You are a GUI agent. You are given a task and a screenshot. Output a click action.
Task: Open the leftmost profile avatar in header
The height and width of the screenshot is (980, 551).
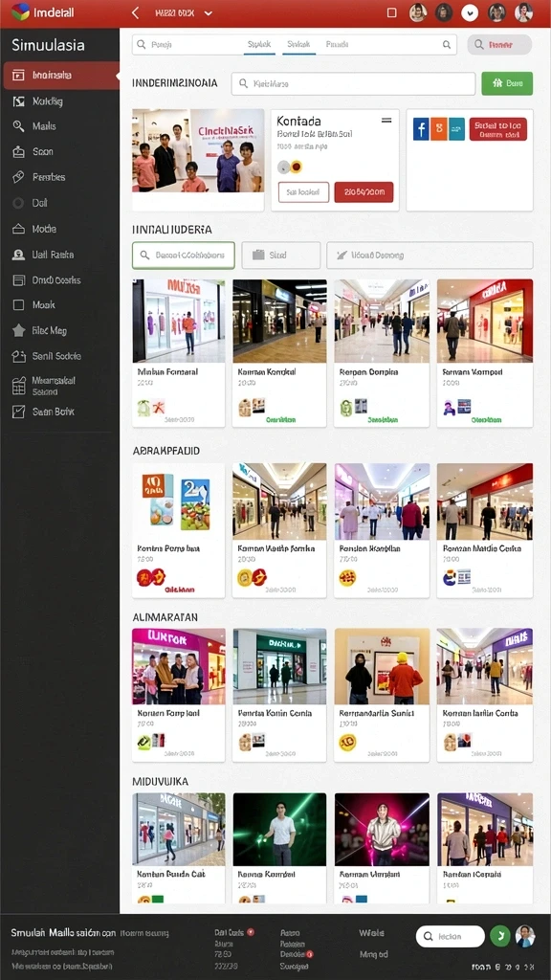[417, 12]
